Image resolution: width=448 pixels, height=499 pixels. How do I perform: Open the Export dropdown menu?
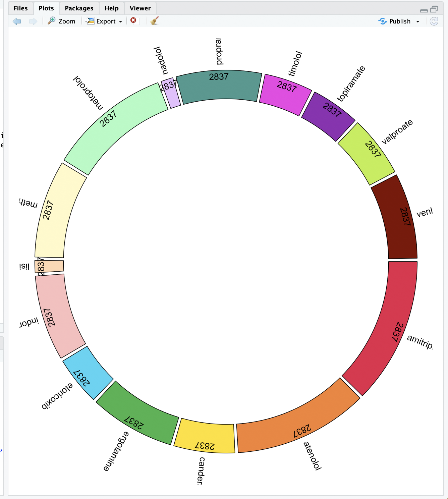coord(121,21)
